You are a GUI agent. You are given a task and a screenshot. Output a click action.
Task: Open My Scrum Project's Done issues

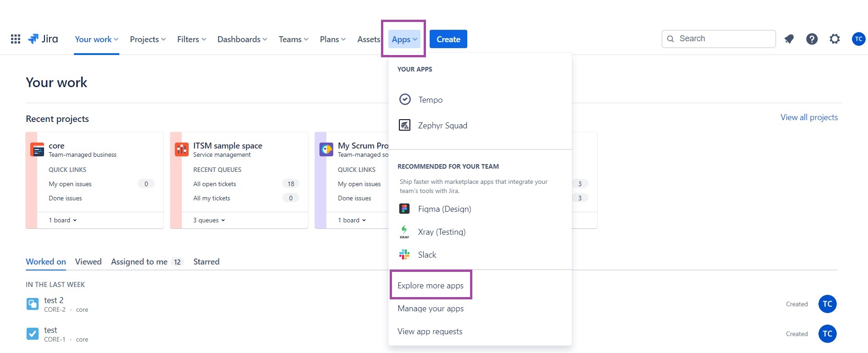pyautogui.click(x=354, y=198)
